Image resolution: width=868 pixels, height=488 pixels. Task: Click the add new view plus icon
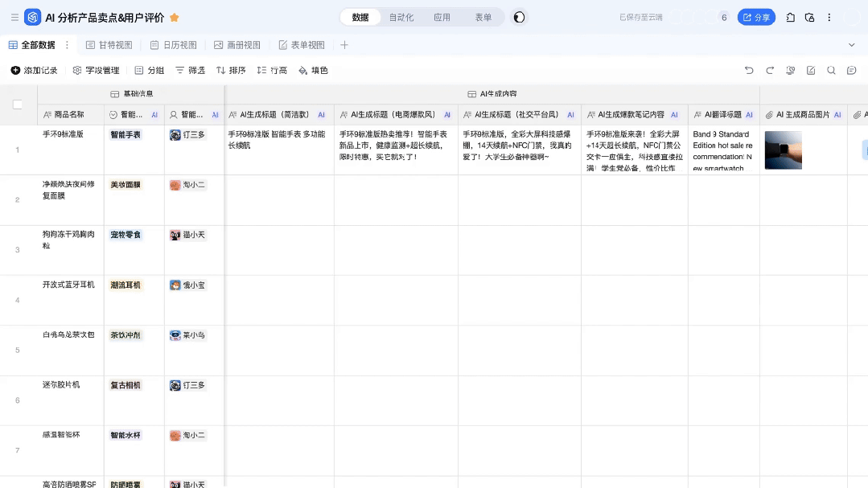tap(344, 45)
